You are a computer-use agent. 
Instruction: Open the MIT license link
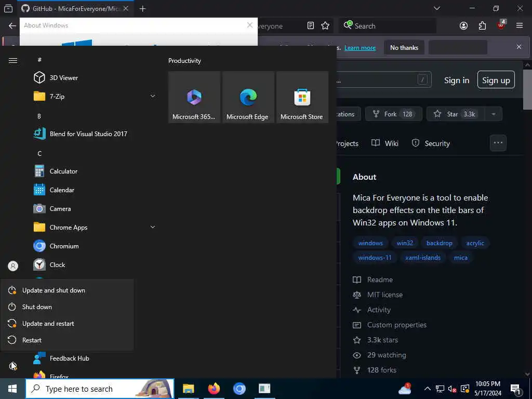coord(378,295)
